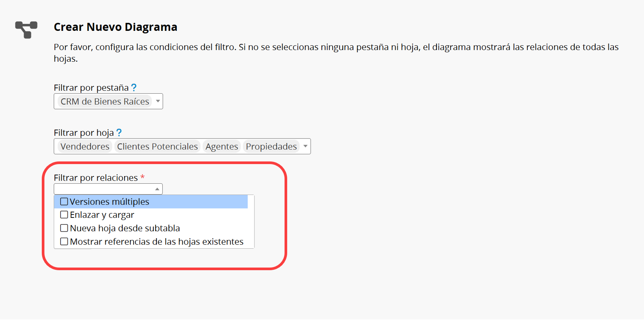This screenshot has width=644, height=324.
Task: Click the Clientes Potenciales sheet tag
Action: click(157, 146)
